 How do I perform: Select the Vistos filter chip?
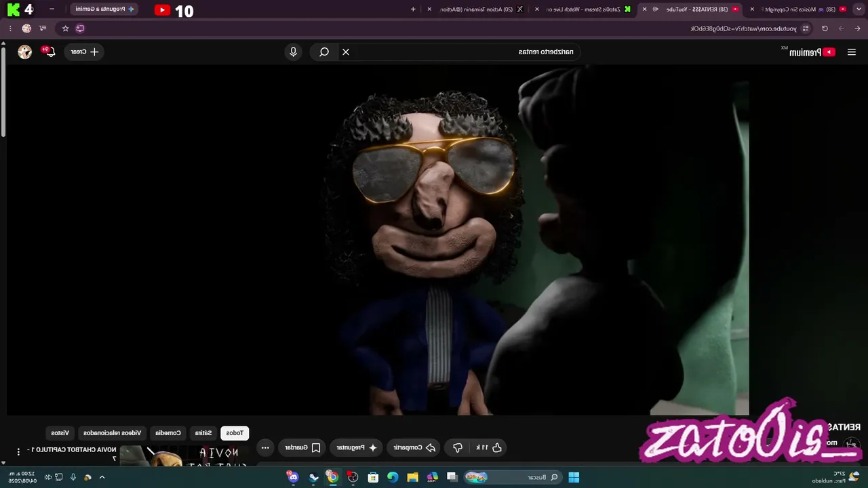click(60, 433)
